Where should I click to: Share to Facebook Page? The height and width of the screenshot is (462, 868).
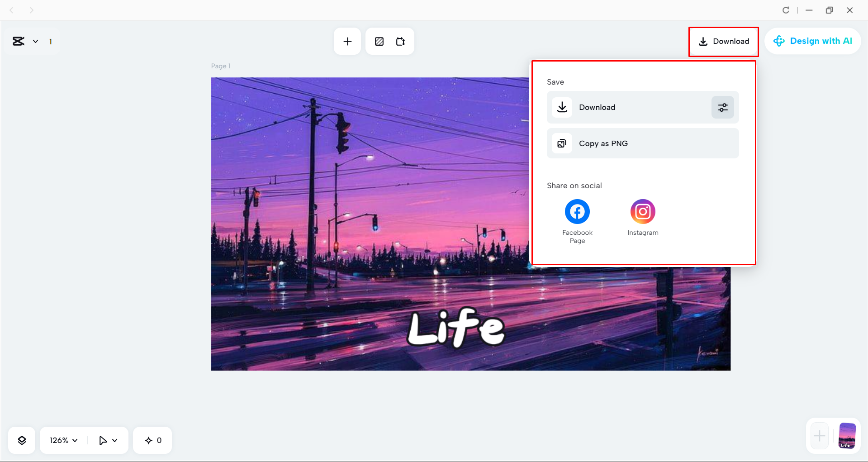577,221
